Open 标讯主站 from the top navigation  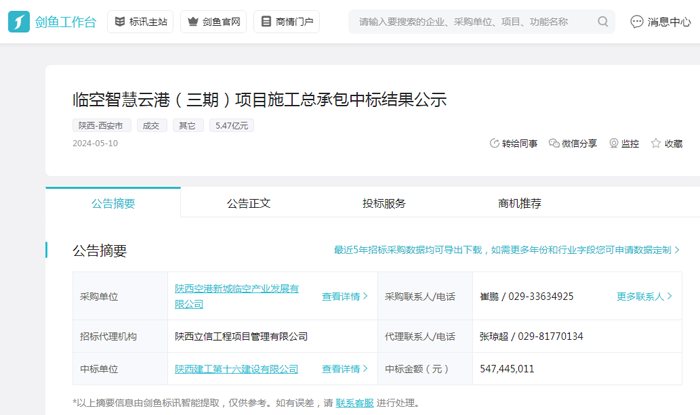139,21
